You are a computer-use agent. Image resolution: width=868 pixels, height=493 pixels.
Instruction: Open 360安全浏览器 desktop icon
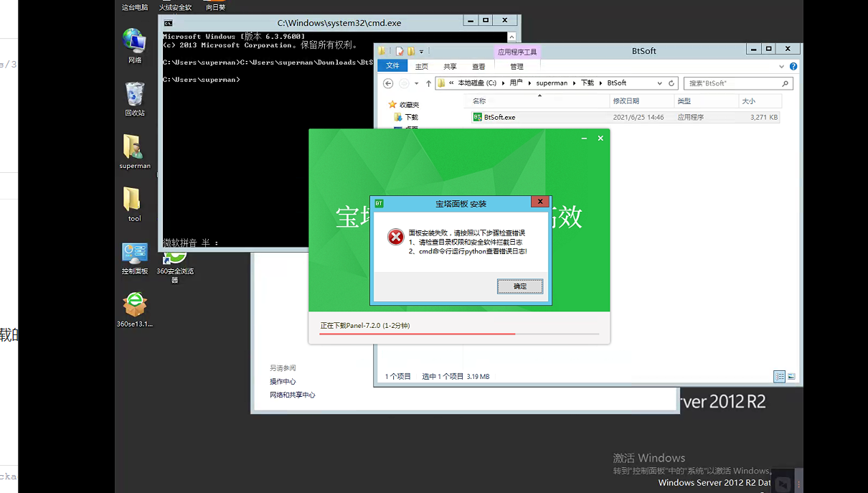pyautogui.click(x=175, y=267)
